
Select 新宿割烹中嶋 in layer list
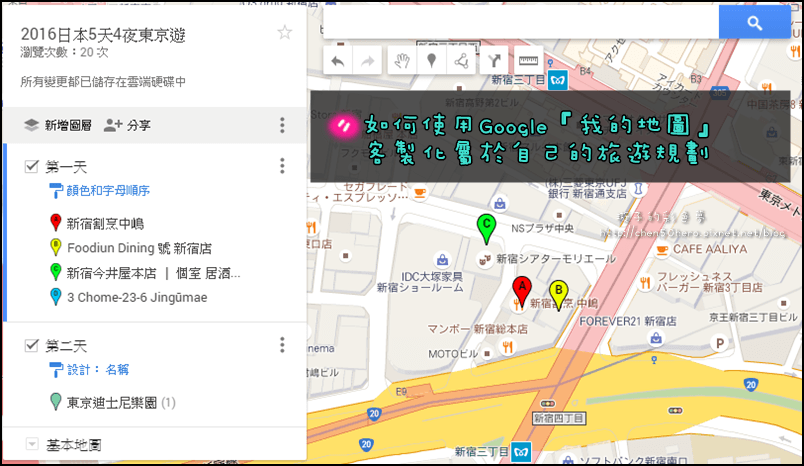(x=106, y=224)
